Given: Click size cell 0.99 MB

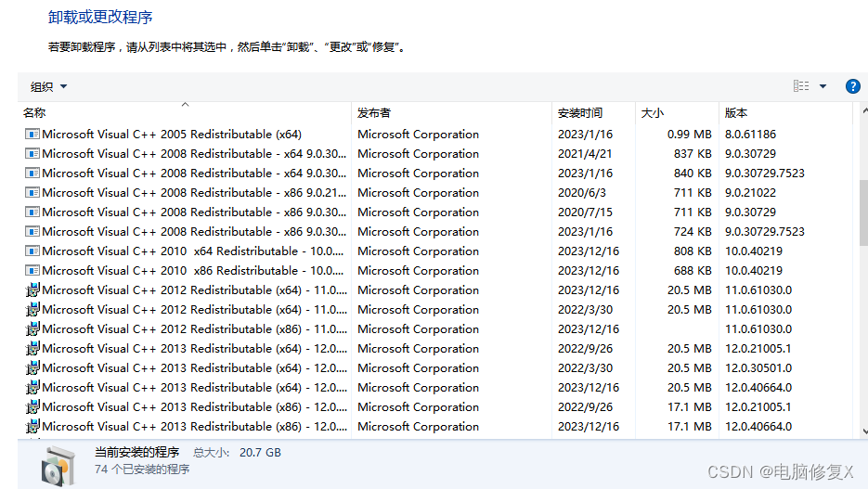Looking at the screenshot, I should [689, 134].
